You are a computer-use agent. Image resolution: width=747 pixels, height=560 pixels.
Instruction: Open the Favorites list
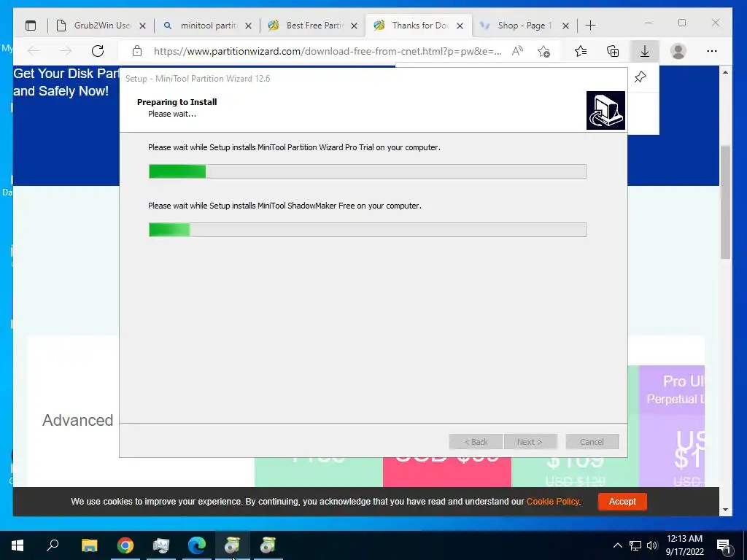click(581, 51)
